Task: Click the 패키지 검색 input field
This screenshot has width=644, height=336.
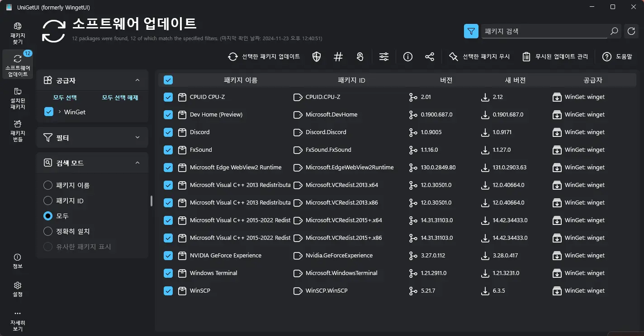Action: pos(545,31)
